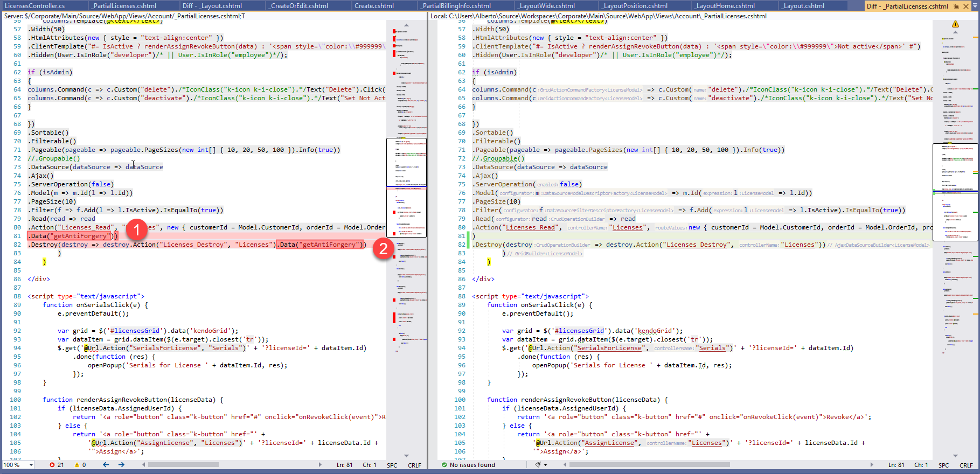
Task: Click 'SPC' in right pane status bar
Action: pos(944,465)
